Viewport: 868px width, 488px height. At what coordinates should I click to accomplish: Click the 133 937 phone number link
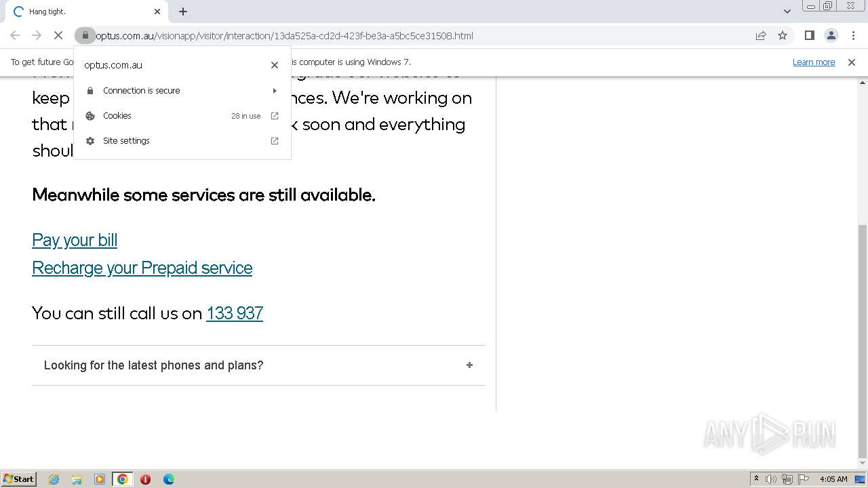[235, 313]
